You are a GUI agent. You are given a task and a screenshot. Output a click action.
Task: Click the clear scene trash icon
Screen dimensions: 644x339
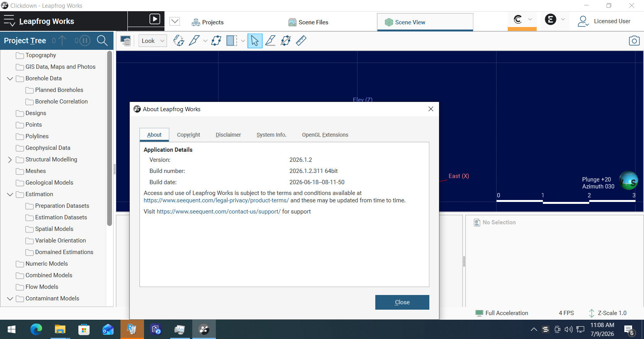[x=125, y=41]
